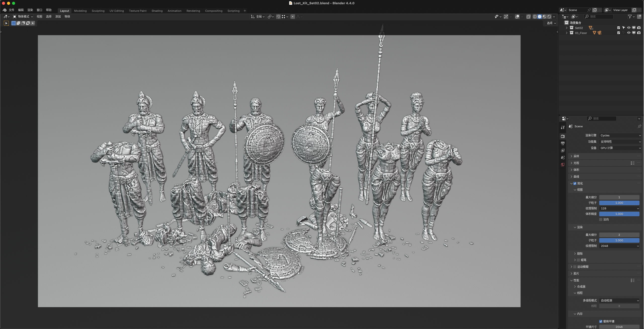
Task: Disable Set02 in renders camera icon
Action: pos(639,28)
